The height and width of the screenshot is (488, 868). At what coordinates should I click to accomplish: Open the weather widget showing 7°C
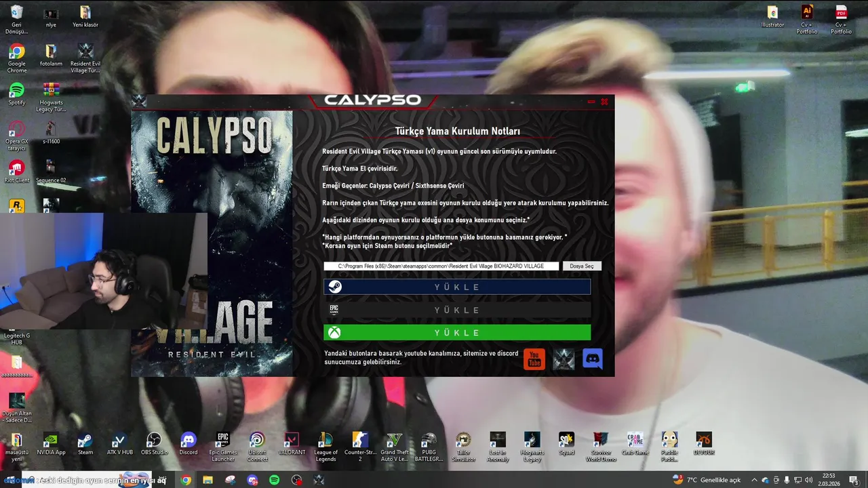pyautogui.click(x=707, y=480)
